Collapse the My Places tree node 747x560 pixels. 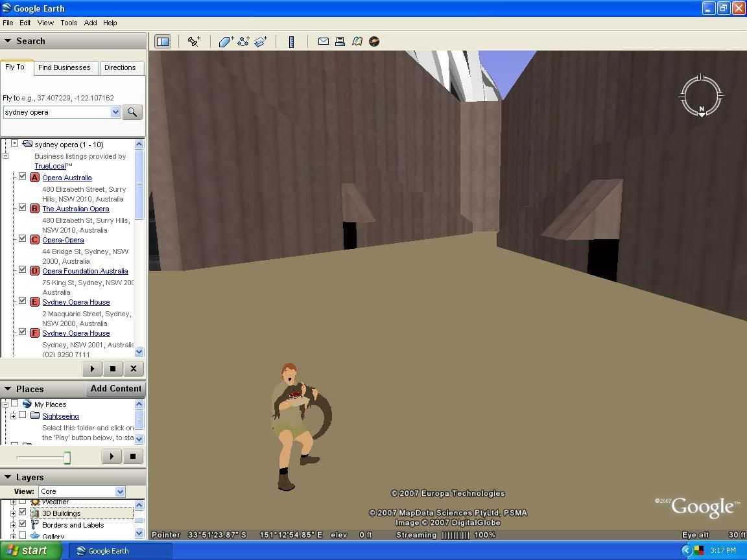(x=6, y=404)
